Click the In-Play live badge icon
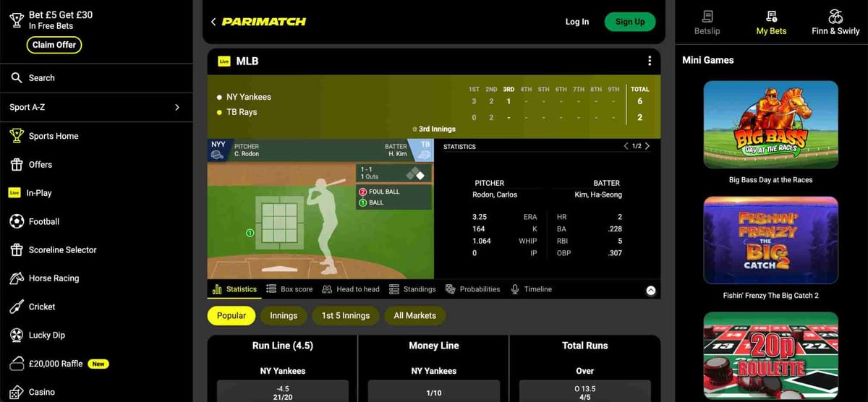This screenshot has height=402, width=868. pos(14,193)
